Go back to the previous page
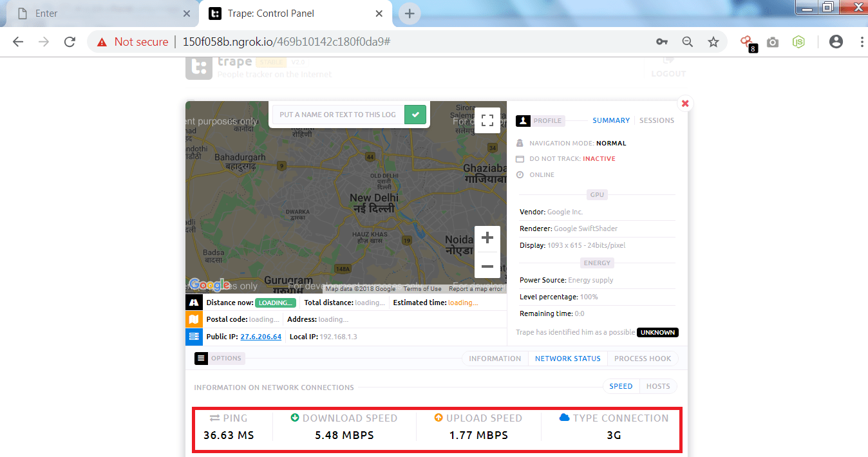868x457 pixels. 18,42
